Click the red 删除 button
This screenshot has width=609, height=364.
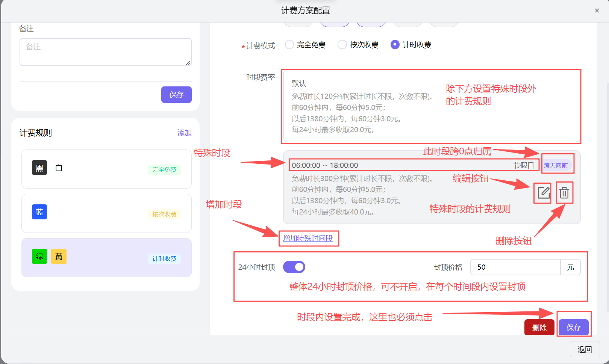(539, 327)
